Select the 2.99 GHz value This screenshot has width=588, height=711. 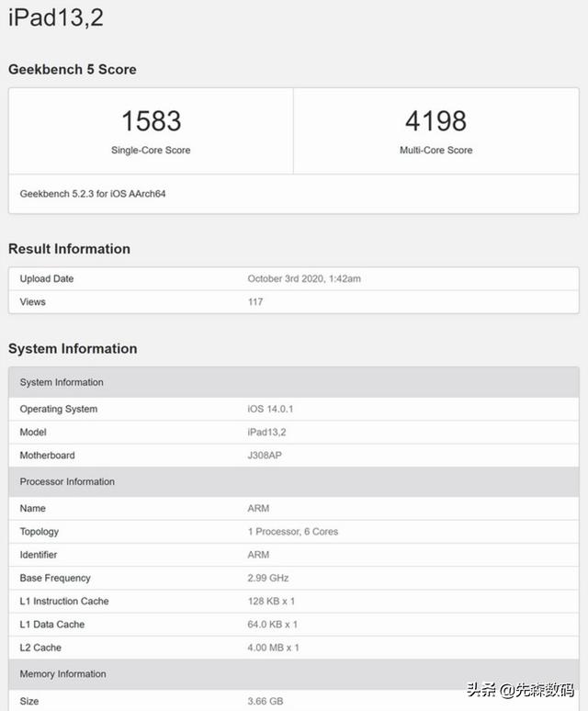point(268,578)
